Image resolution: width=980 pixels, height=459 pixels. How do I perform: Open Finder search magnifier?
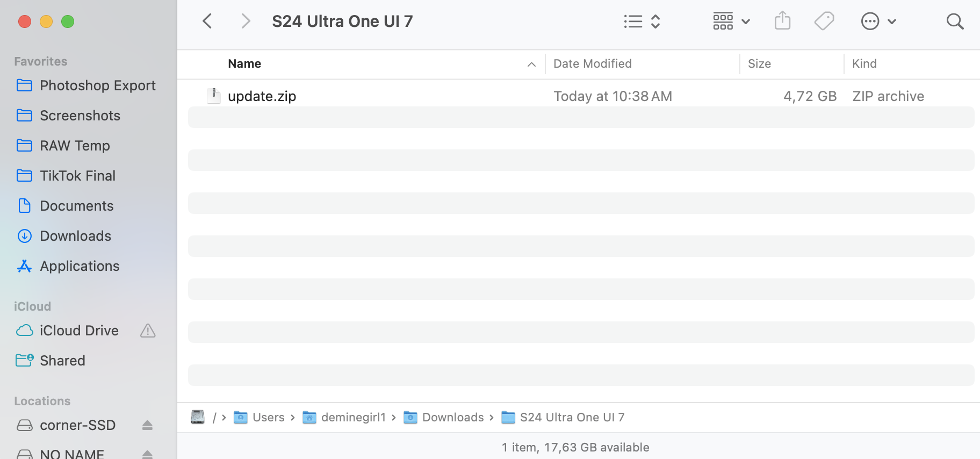tap(955, 21)
